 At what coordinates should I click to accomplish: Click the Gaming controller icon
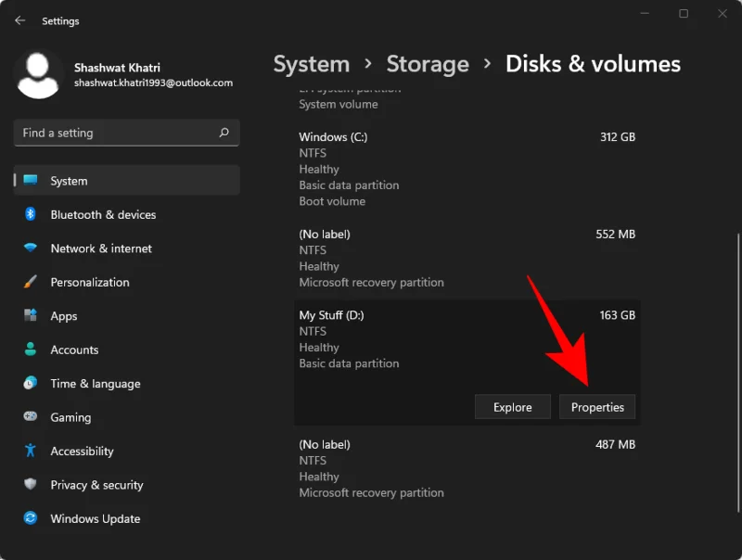[x=30, y=417]
